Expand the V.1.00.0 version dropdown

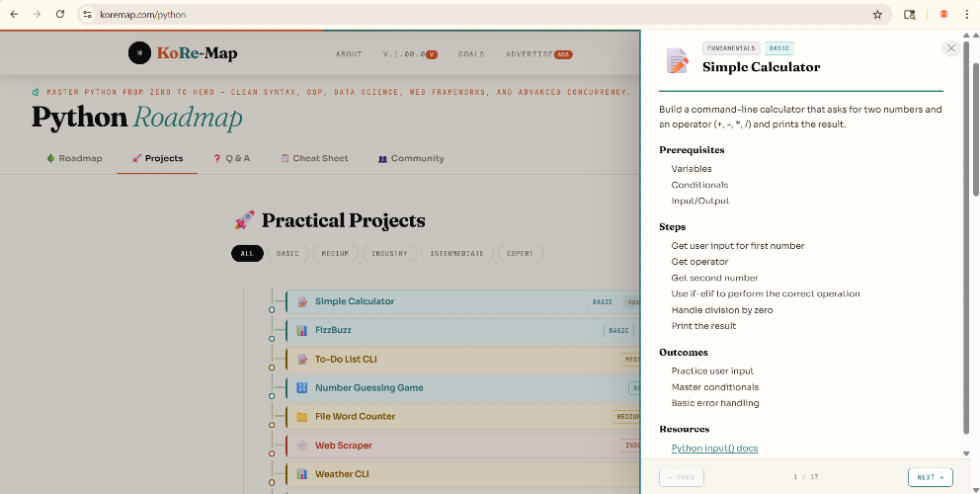pos(410,54)
